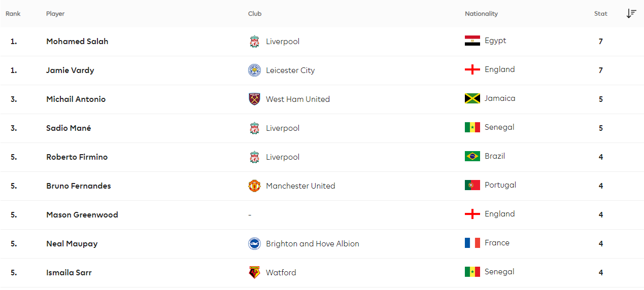Click the sort descending icon beside Stat
644x290 pixels.
(x=631, y=14)
